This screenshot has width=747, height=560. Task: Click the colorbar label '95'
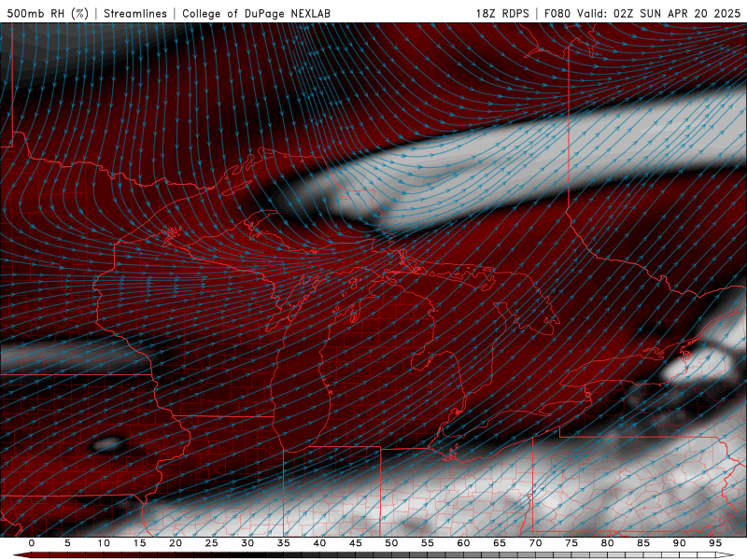(715, 543)
